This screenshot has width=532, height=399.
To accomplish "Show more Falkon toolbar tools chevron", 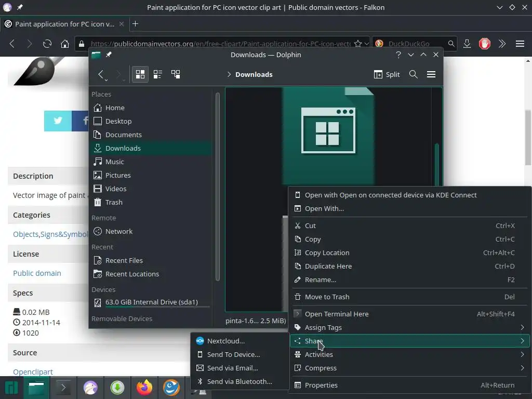I will point(502,44).
